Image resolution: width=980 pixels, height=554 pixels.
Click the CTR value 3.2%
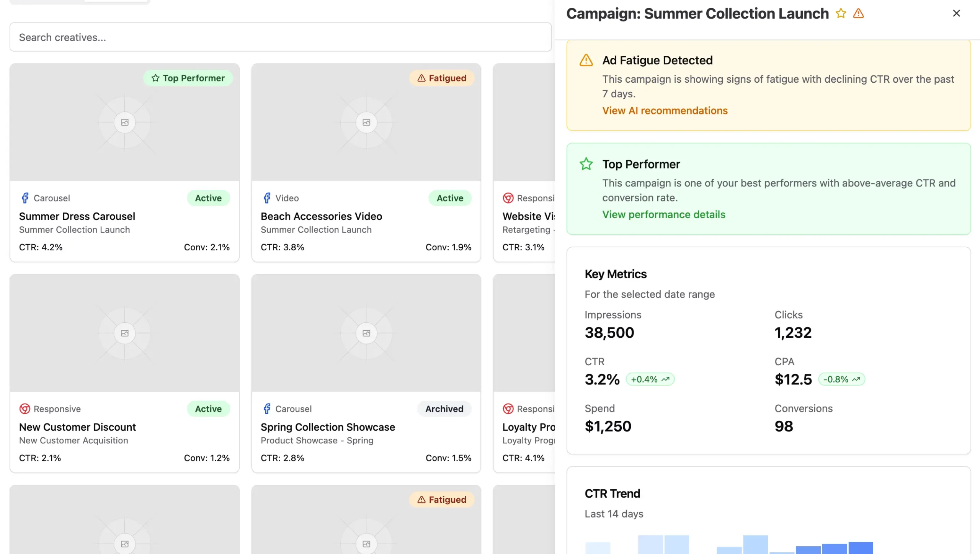click(x=602, y=379)
